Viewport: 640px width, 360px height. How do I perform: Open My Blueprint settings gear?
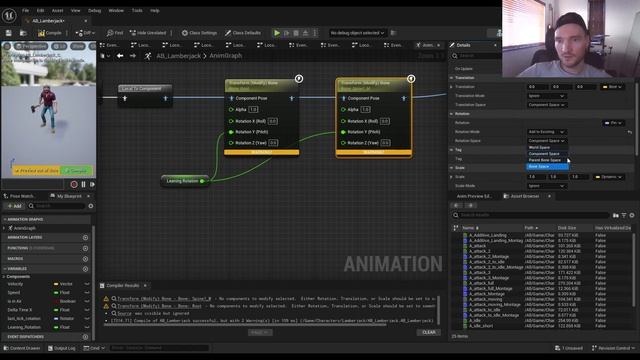pyautogui.click(x=91, y=206)
